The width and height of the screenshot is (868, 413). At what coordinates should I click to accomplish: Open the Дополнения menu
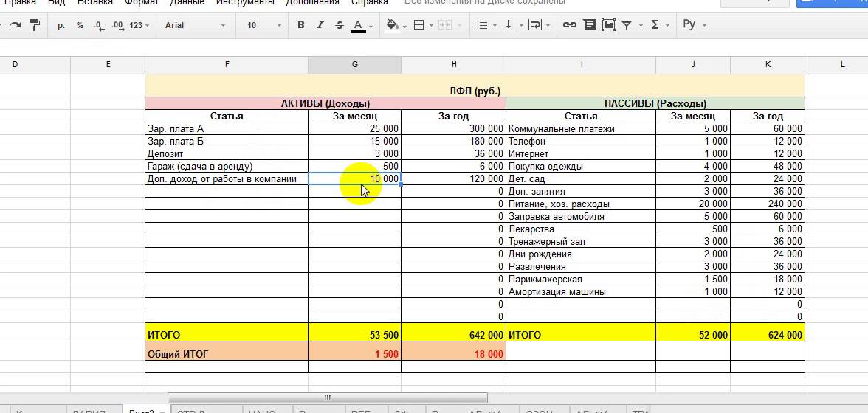(x=312, y=2)
